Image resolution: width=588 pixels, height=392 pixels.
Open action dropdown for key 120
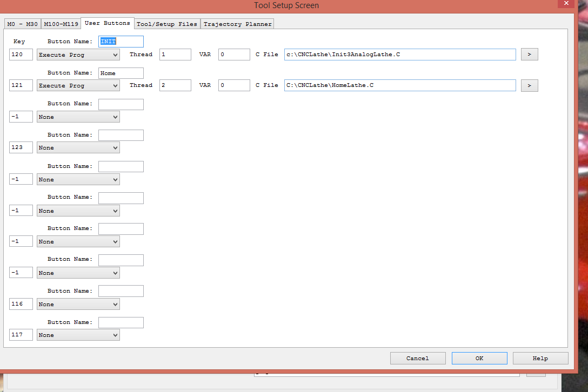[x=78, y=55]
